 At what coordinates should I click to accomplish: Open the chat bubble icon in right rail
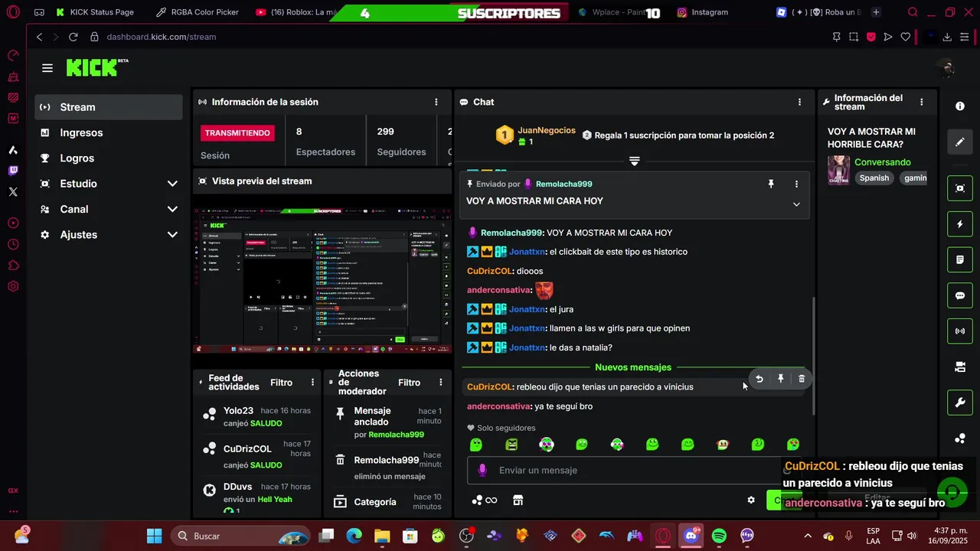click(x=960, y=295)
